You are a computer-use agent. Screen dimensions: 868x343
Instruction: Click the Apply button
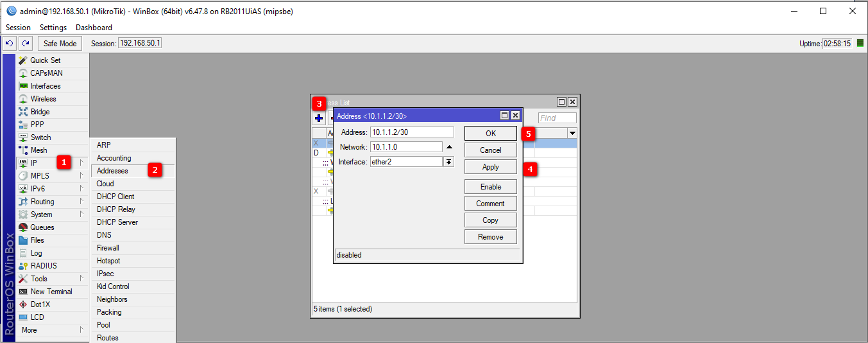(x=490, y=167)
